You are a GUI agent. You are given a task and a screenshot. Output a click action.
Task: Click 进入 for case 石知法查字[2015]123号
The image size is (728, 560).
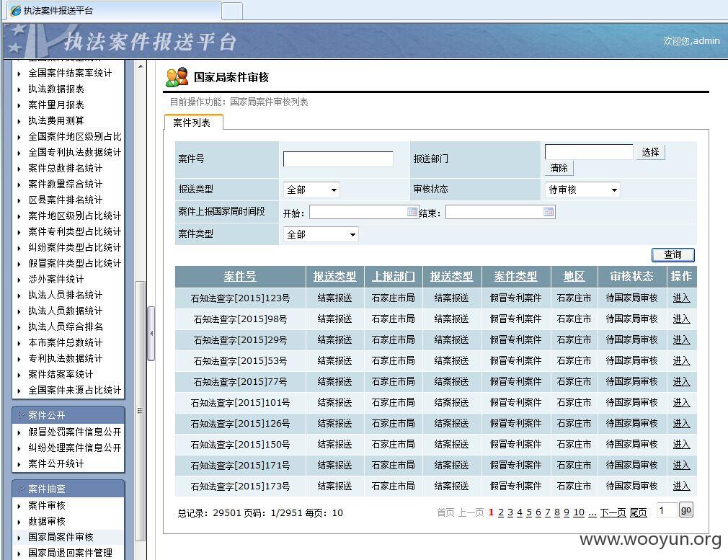click(x=681, y=298)
